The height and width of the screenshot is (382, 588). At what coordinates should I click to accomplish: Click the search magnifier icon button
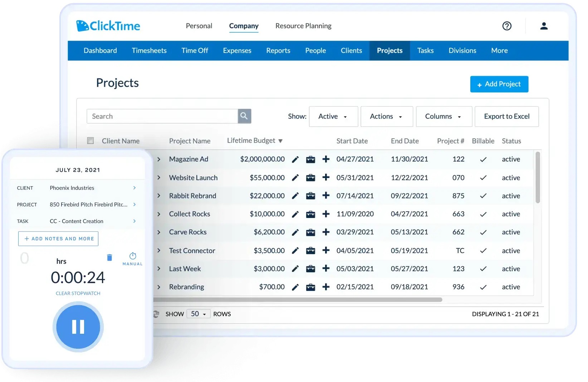click(244, 116)
